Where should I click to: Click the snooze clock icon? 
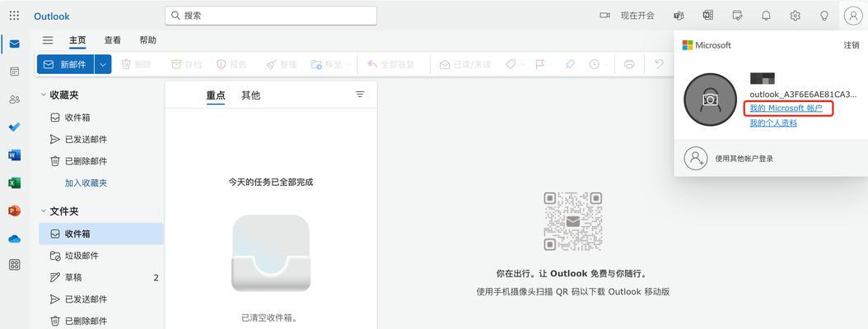point(594,65)
